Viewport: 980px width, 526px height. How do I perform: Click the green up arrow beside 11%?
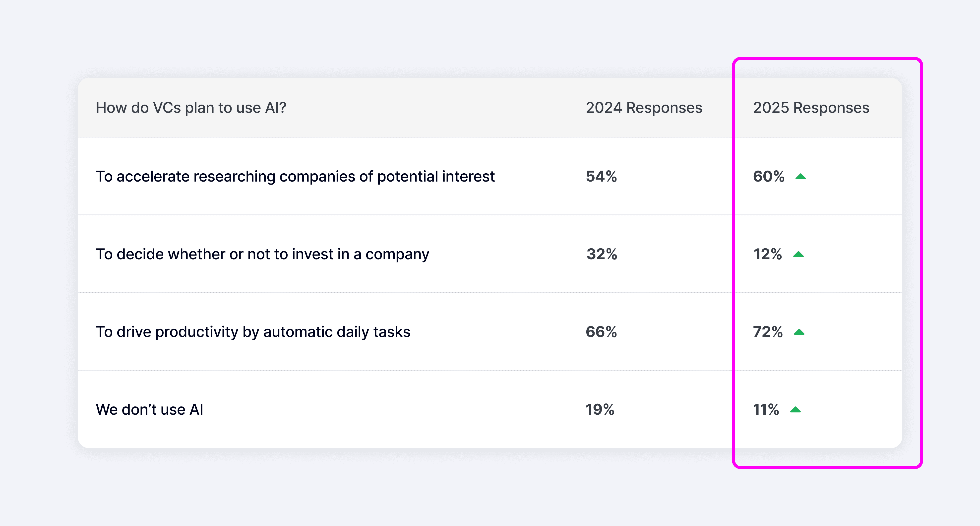click(x=795, y=410)
